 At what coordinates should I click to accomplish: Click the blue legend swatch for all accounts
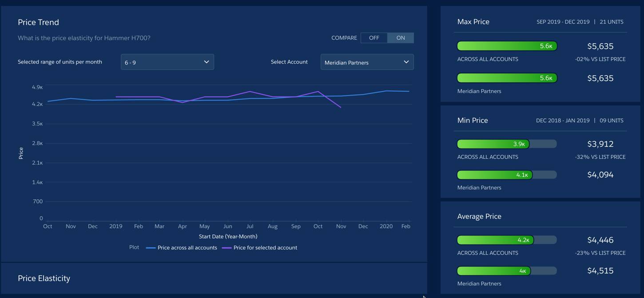point(151,248)
